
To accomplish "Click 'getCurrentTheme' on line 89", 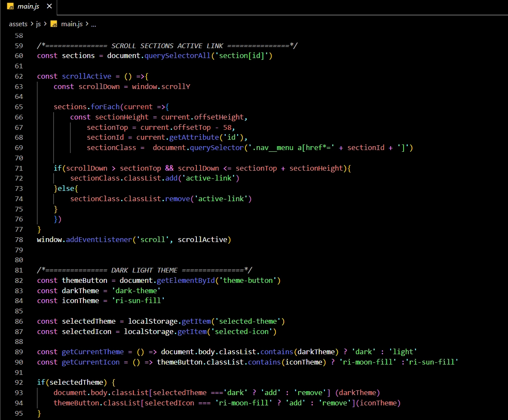I will [x=93, y=352].
